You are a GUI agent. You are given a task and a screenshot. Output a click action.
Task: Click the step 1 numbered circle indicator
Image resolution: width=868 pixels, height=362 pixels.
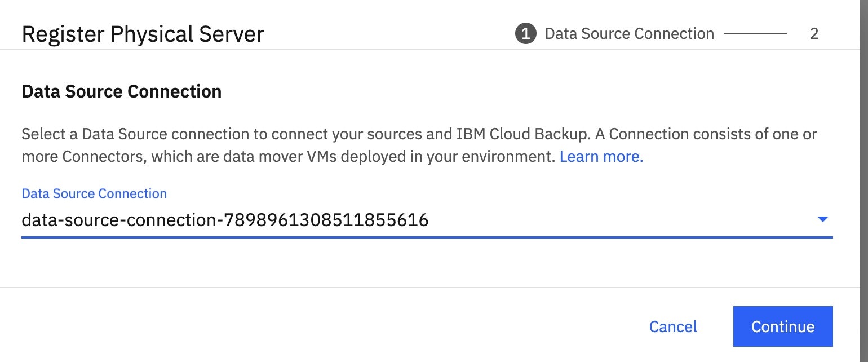[x=524, y=33]
